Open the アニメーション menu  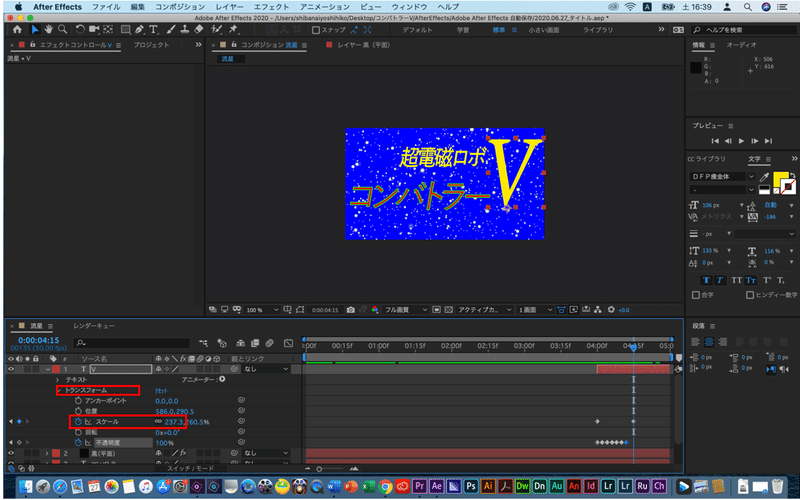(x=325, y=7)
